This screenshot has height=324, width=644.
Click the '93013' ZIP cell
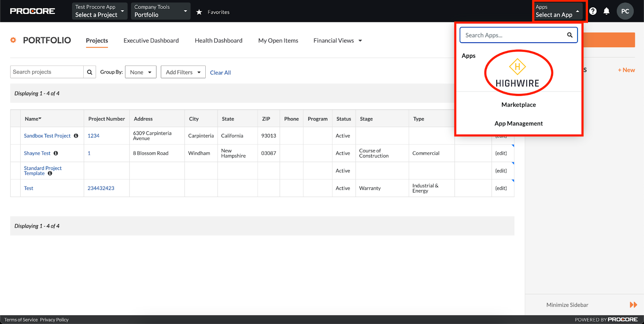pyautogui.click(x=268, y=136)
